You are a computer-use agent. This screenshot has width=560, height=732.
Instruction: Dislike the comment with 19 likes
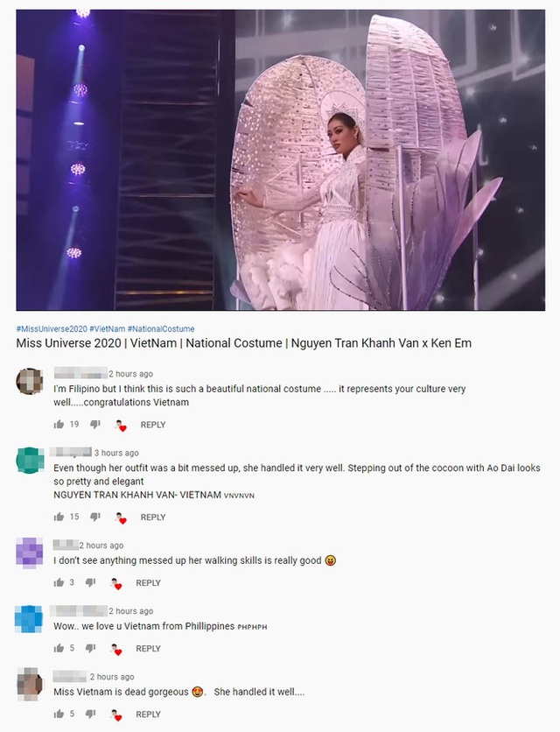click(95, 425)
